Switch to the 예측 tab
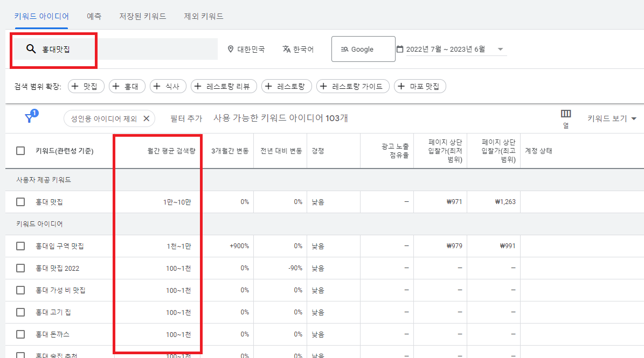644x358 pixels. point(94,16)
